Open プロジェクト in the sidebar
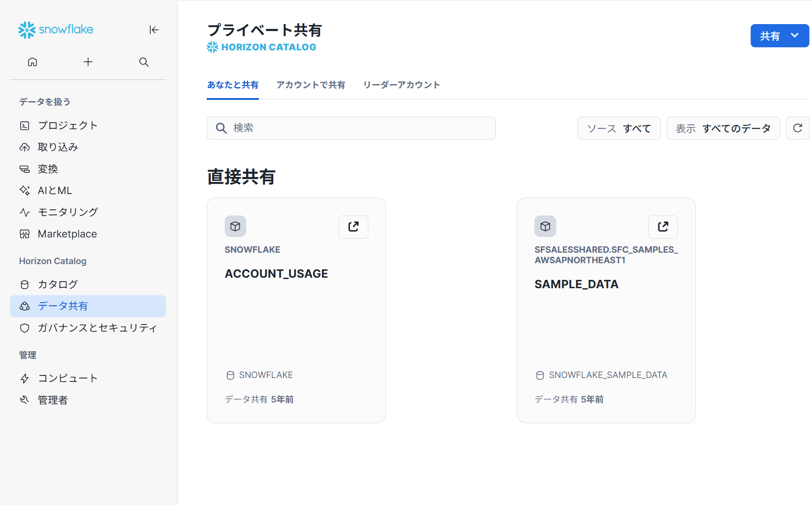Viewport: 812px width, 505px height. (88, 125)
